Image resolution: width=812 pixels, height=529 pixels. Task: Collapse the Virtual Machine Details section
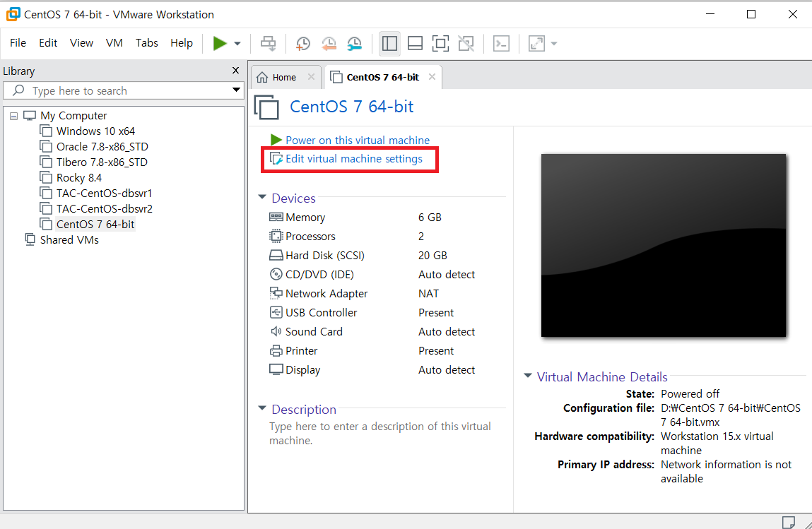click(x=528, y=376)
